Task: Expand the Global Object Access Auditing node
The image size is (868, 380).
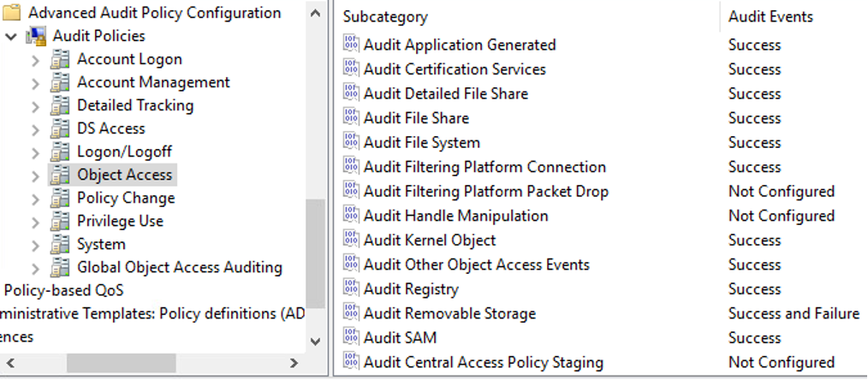Action: click(x=35, y=268)
